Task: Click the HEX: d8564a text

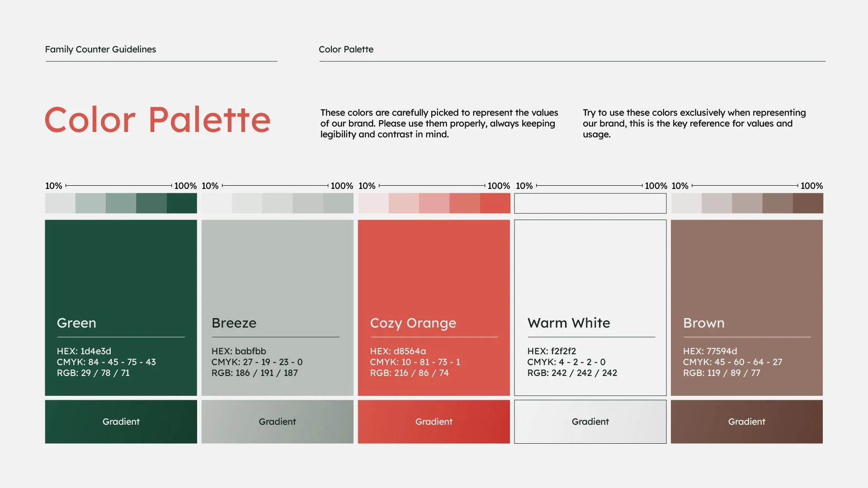Action: coord(398,351)
